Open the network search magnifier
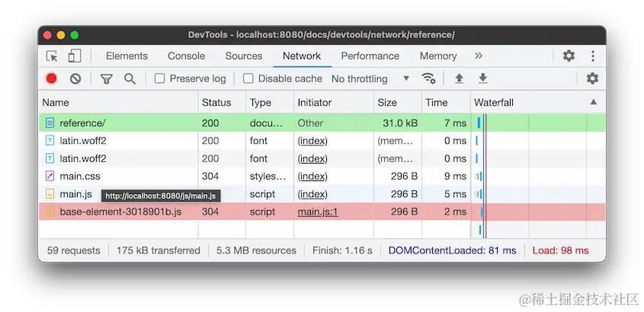The height and width of the screenshot is (312, 644). tap(130, 78)
